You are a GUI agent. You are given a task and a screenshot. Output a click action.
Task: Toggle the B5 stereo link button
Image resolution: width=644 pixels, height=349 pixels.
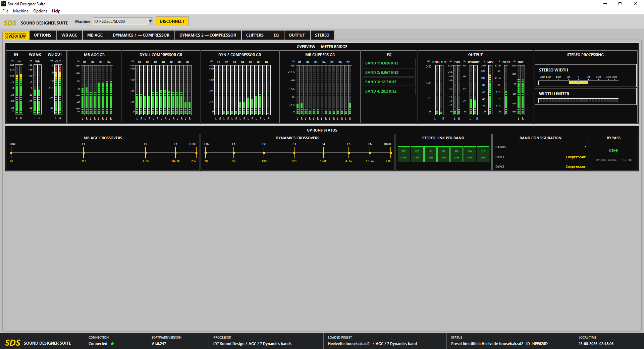457,154
